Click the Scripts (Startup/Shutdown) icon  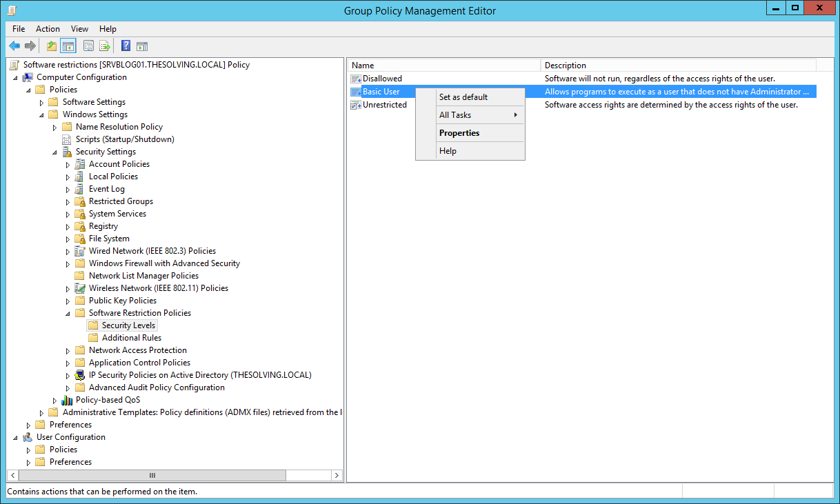(x=67, y=139)
